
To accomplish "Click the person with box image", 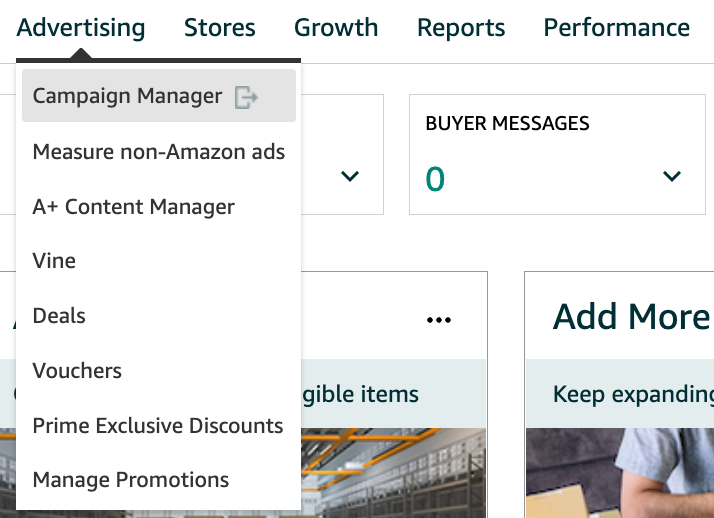I will [x=620, y=473].
